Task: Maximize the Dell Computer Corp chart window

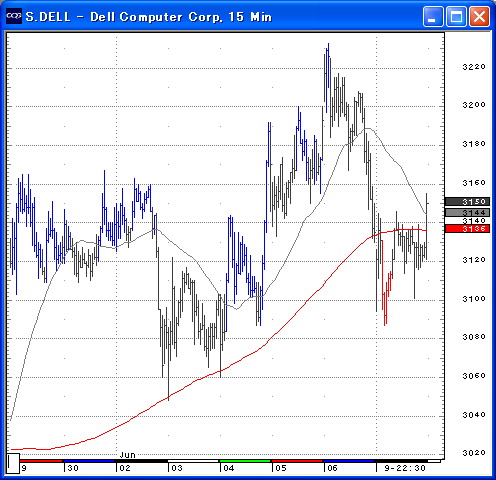Action: coord(456,16)
